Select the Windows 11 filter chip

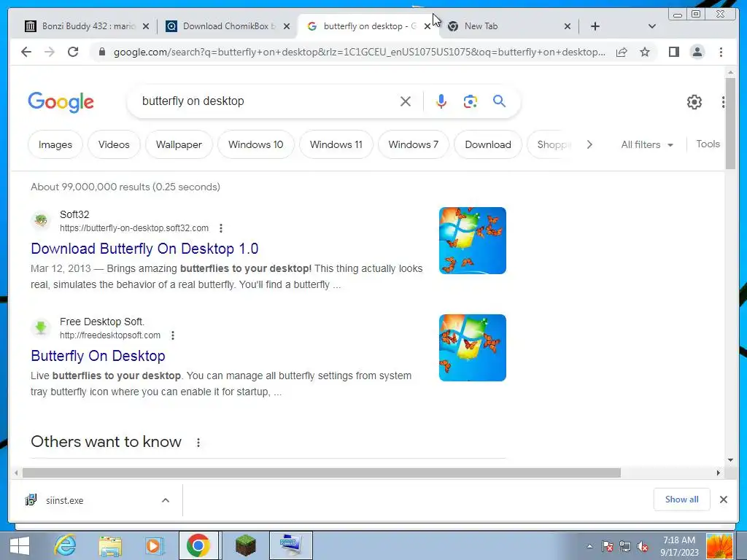[336, 144]
